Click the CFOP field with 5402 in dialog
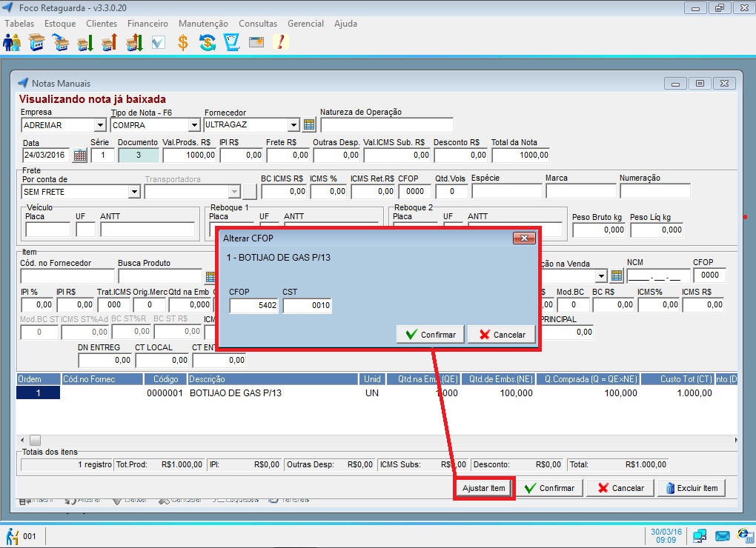 tap(254, 305)
